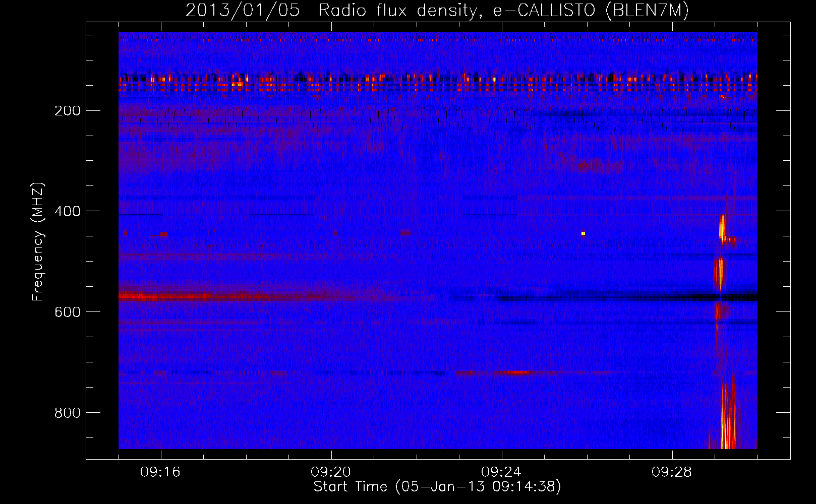Click the 200 frequency tick label
The height and width of the screenshot is (504, 816).
(x=68, y=111)
